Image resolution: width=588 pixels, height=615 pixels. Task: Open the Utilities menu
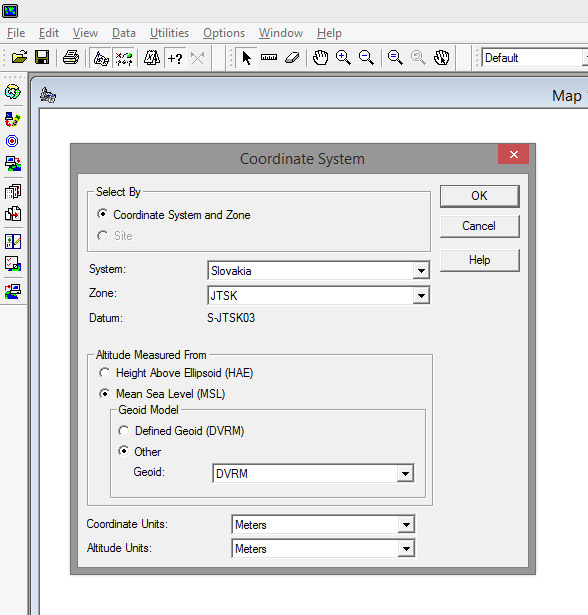point(169,33)
